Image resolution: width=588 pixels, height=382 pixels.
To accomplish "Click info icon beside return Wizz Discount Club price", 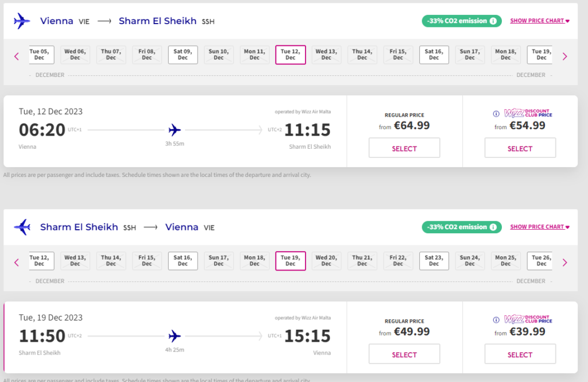I will 496,319.
